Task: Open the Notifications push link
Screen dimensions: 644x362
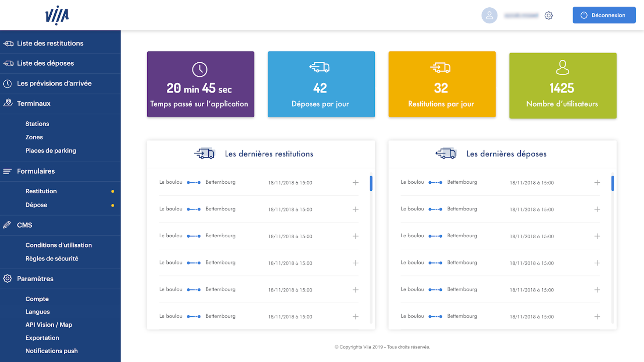Action: pos(51,351)
